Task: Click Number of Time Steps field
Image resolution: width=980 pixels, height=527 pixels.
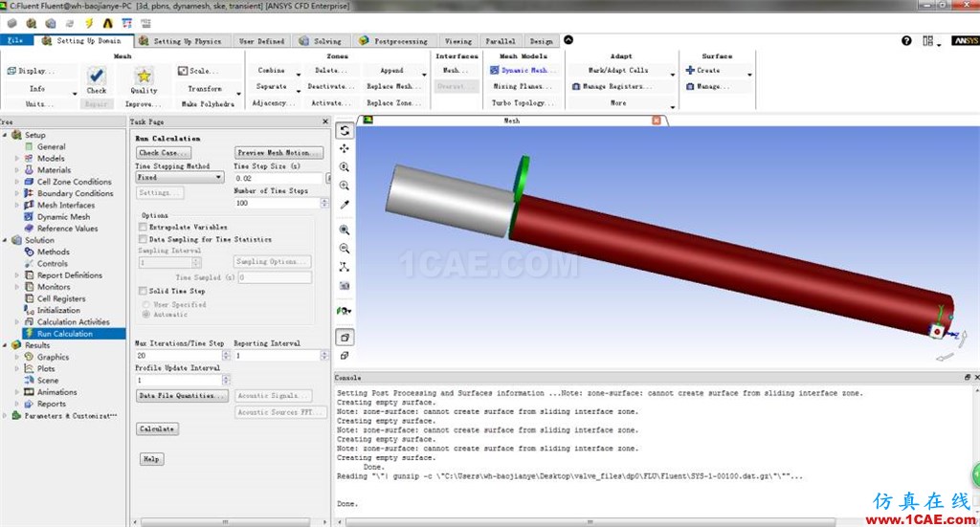Action: (x=277, y=203)
